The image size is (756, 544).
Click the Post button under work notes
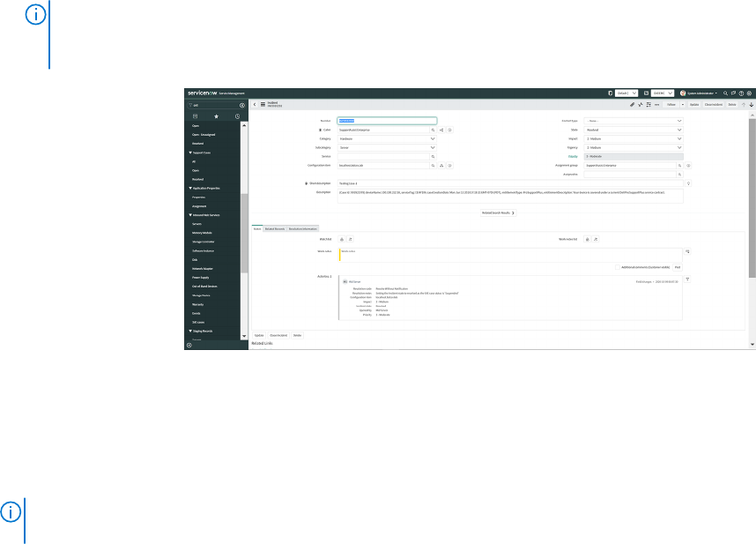click(x=678, y=267)
